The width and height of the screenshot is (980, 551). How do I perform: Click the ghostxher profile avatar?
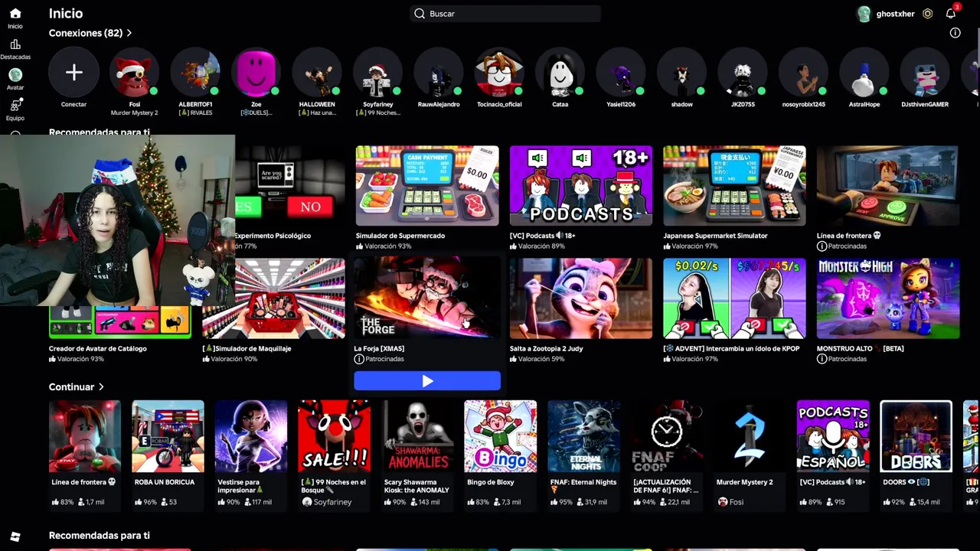point(864,14)
